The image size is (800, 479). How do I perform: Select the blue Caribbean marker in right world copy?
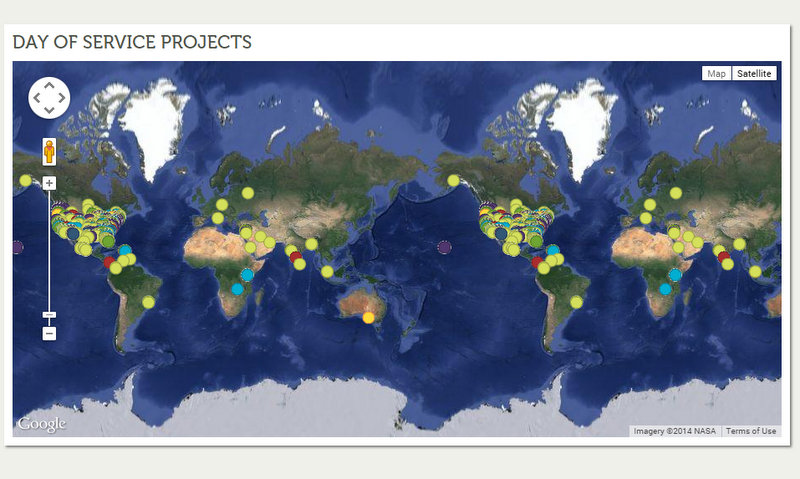(553, 250)
